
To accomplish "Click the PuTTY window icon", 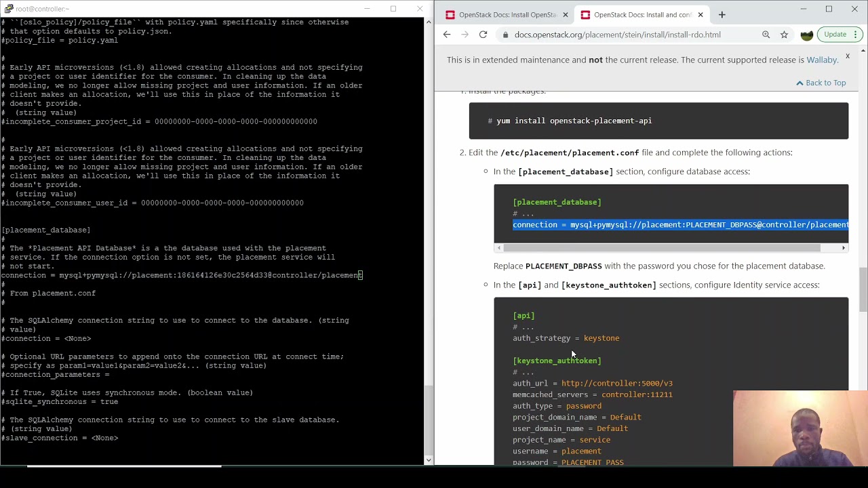I will [8, 9].
